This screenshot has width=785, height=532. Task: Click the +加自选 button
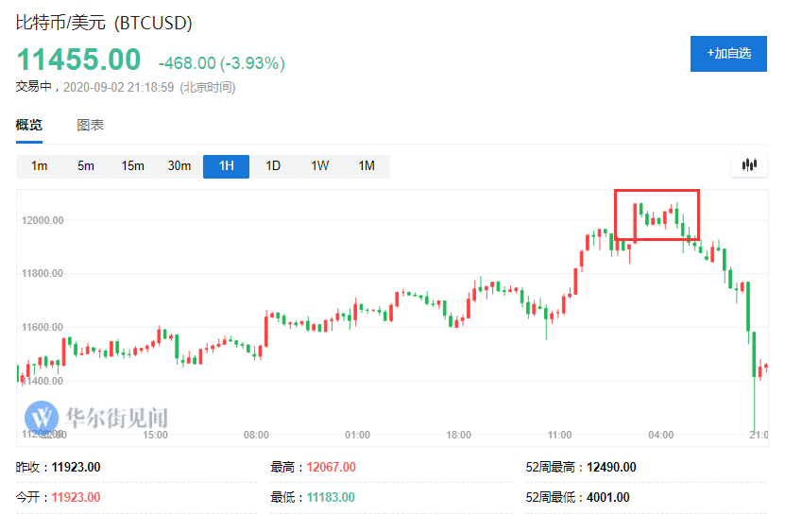(728, 54)
